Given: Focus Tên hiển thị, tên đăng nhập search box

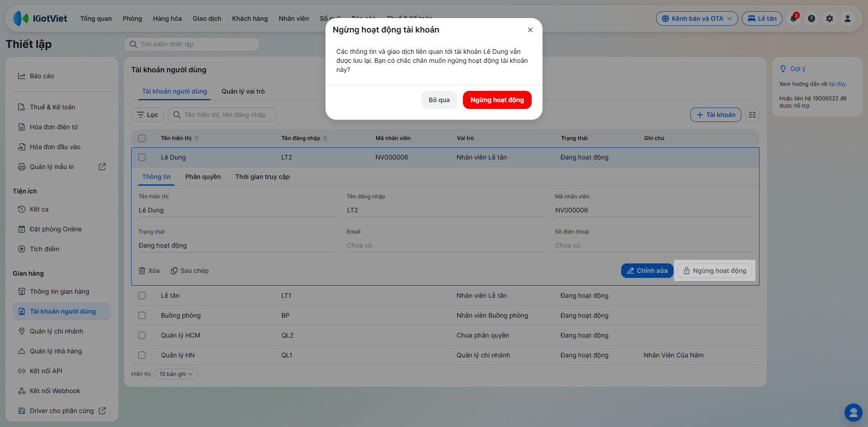Looking at the screenshot, I should click(x=222, y=115).
